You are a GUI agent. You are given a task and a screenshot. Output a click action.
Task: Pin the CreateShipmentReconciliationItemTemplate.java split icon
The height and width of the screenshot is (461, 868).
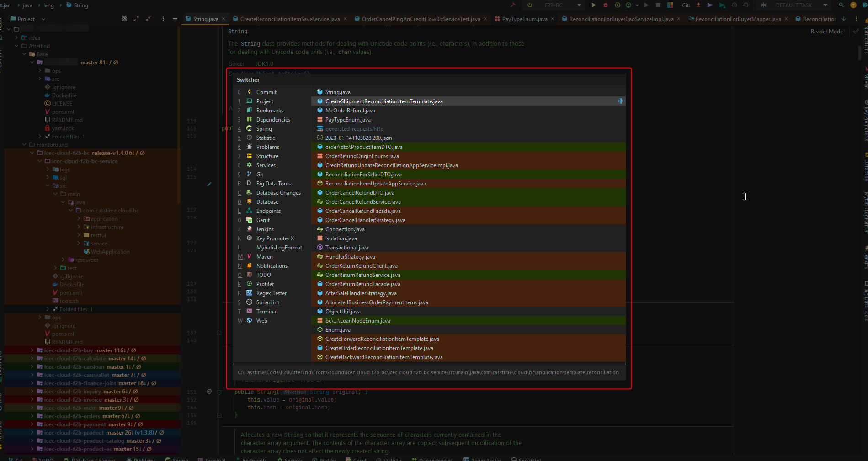[620, 101]
